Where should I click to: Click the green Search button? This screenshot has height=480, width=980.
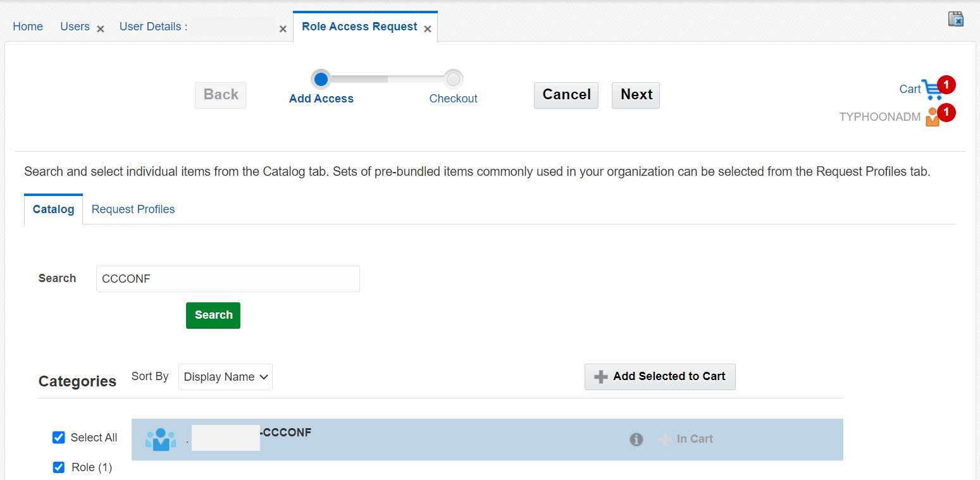point(213,315)
